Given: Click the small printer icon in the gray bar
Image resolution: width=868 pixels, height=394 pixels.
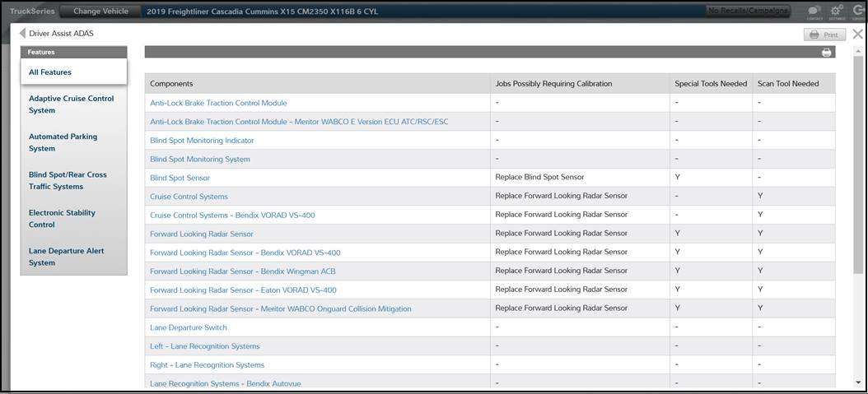Looking at the screenshot, I should (826, 53).
